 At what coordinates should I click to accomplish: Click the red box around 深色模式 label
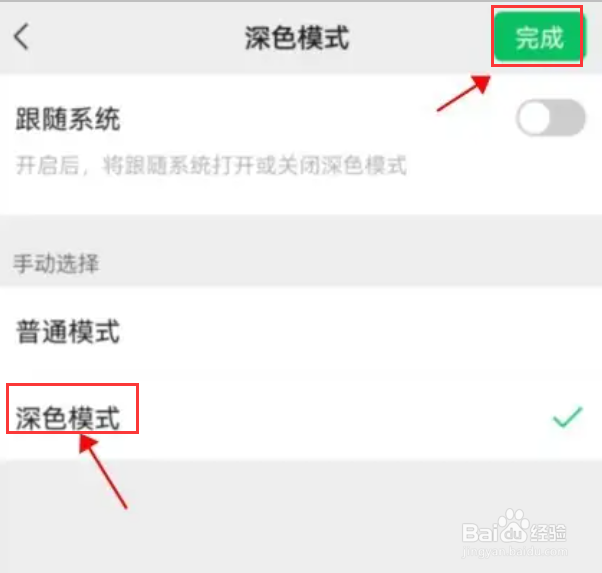coord(72,409)
